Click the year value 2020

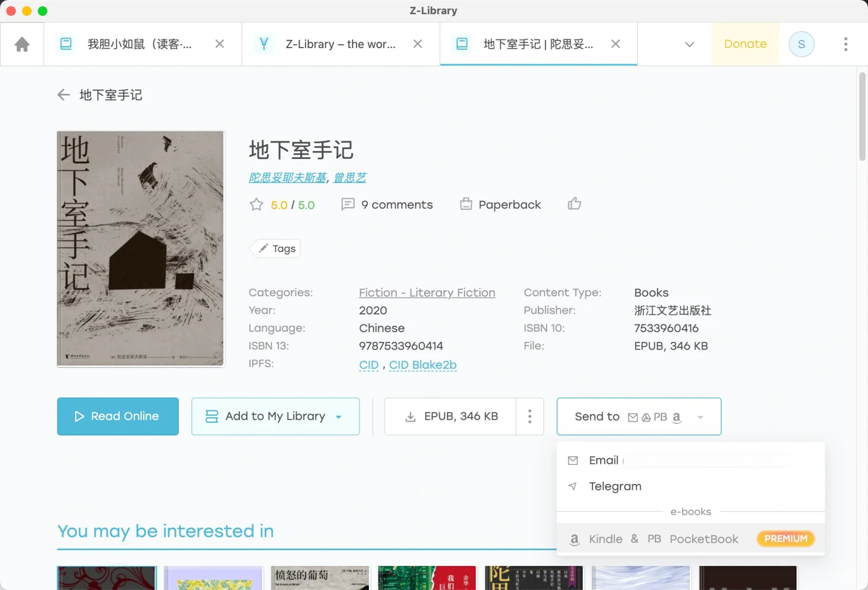tap(373, 310)
